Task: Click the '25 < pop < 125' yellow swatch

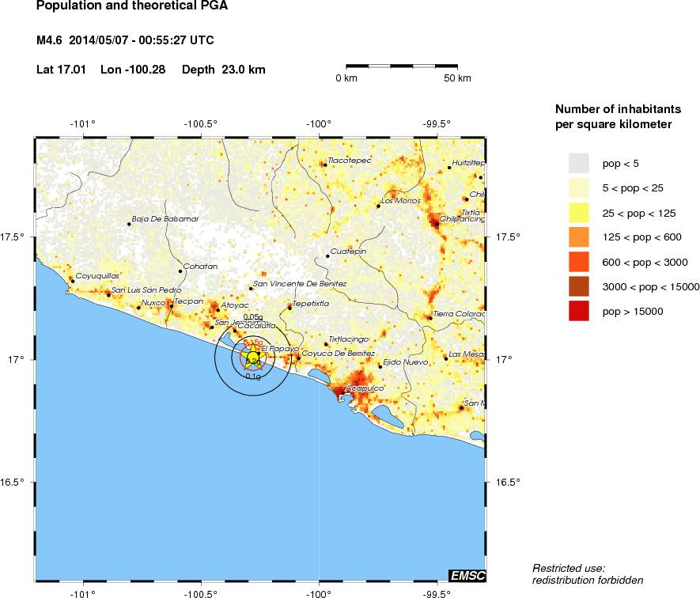Action: click(x=579, y=212)
